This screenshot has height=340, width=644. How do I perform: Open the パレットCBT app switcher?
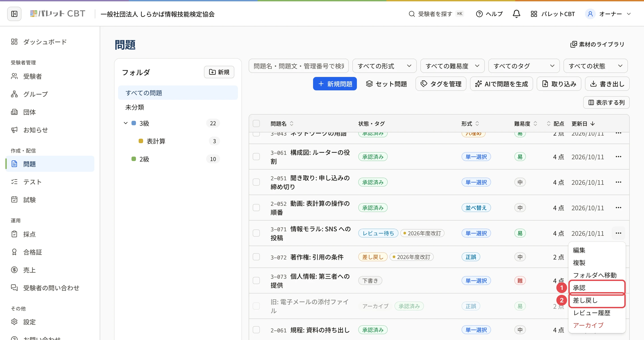click(553, 14)
